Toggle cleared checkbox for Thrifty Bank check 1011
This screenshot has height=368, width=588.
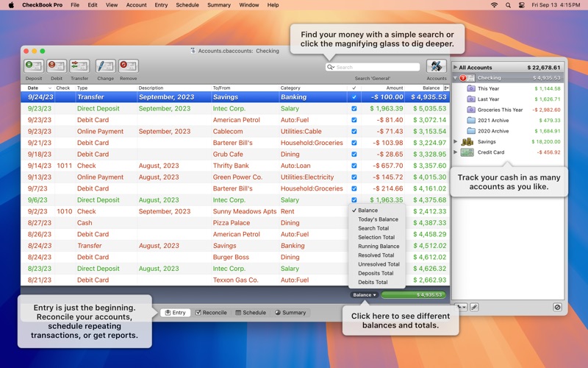coord(354,166)
